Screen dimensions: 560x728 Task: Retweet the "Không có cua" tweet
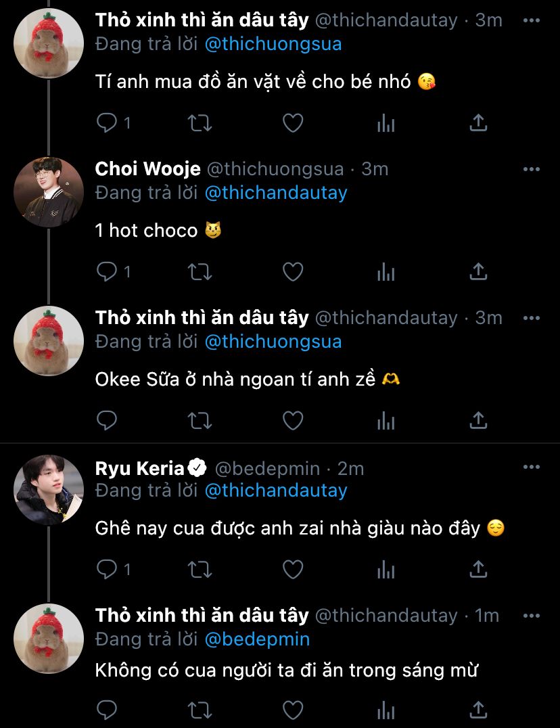click(x=200, y=710)
